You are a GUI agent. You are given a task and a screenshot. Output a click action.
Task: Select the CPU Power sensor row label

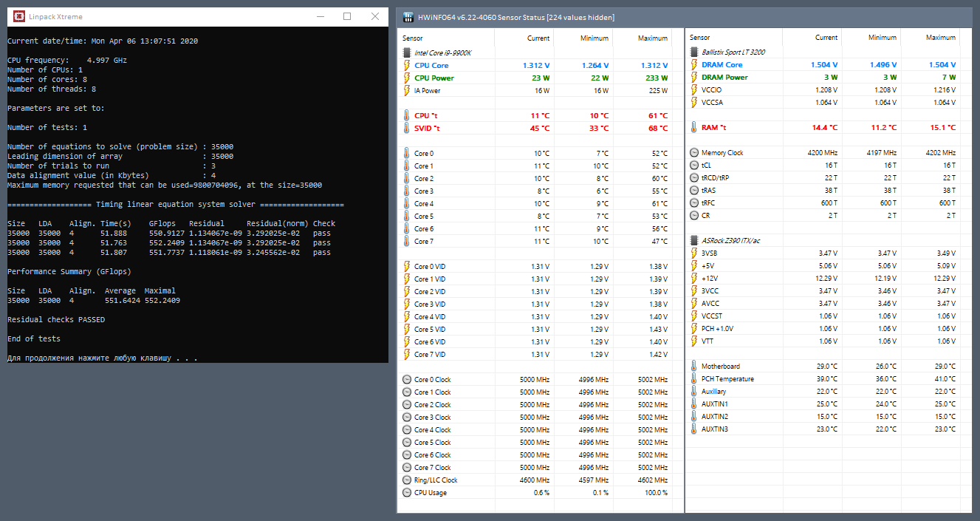click(434, 78)
